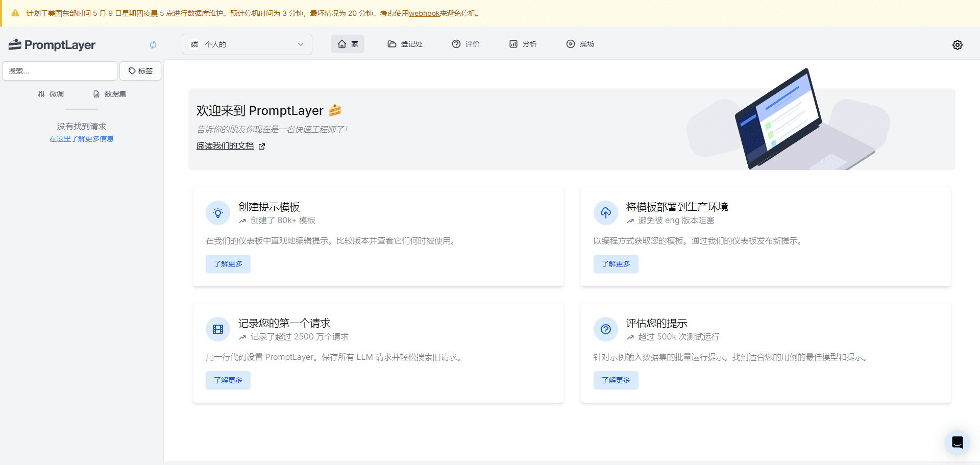This screenshot has width=980, height=465.
Task: Open the 操场 playground tab
Action: [580, 44]
